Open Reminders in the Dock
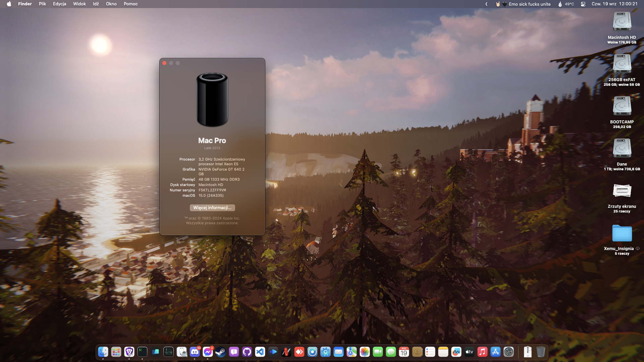The image size is (644, 362). [x=430, y=352]
